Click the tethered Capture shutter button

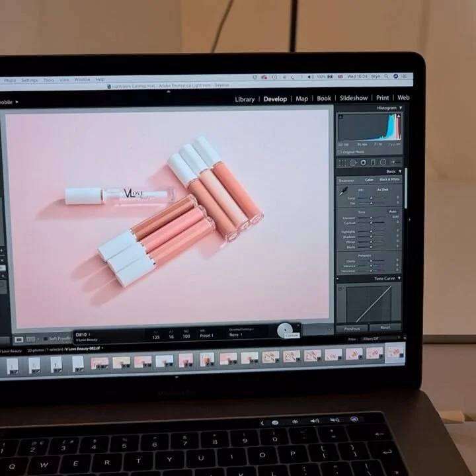(x=284, y=330)
